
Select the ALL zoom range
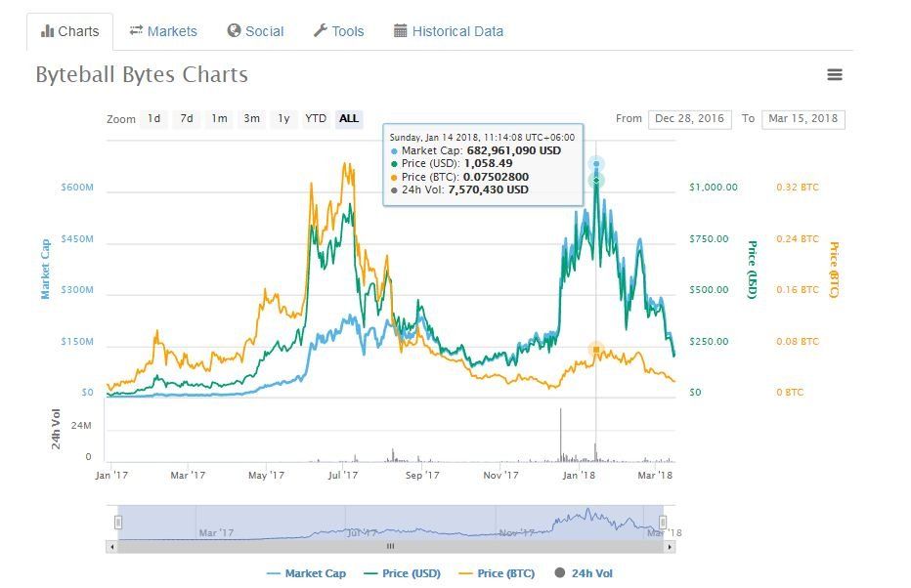349,119
